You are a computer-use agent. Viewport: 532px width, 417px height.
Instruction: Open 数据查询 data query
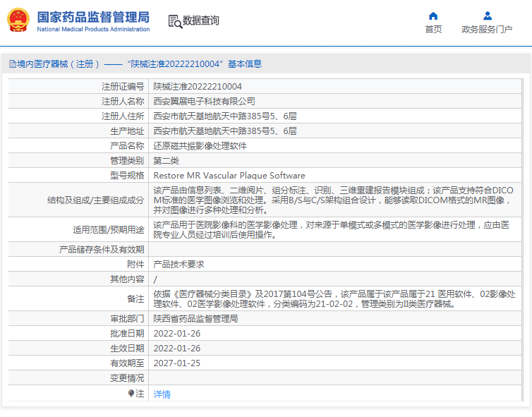(201, 20)
